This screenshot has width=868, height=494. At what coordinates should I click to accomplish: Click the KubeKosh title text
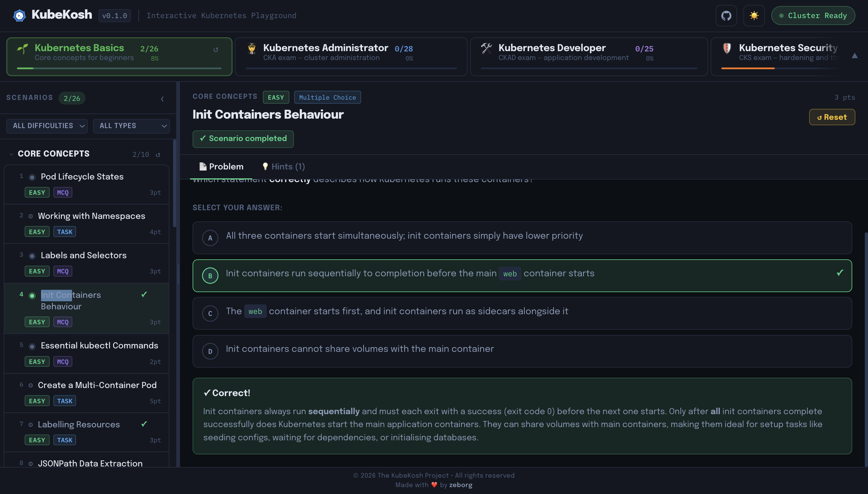[62, 15]
